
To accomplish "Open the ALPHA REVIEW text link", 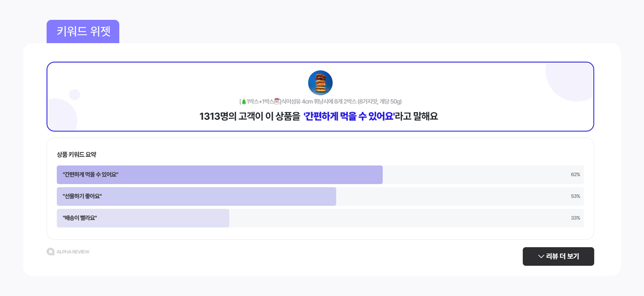I will coord(73,252).
